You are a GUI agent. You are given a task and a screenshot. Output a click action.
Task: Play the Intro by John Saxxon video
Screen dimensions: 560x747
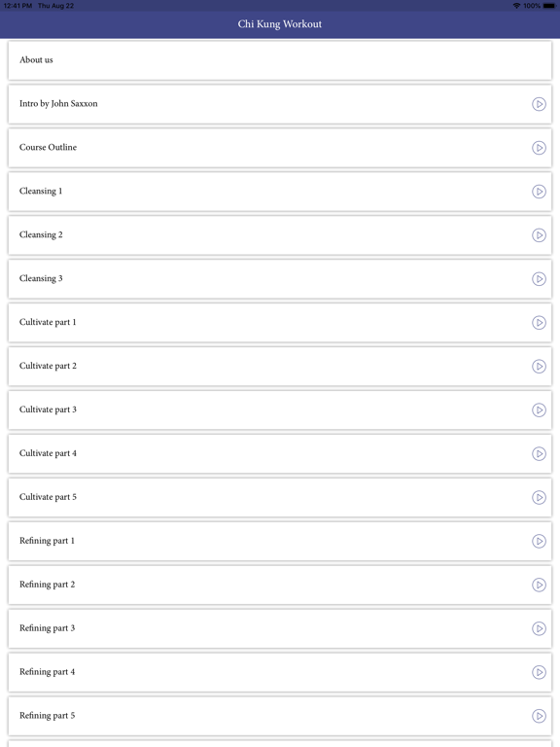click(539, 104)
